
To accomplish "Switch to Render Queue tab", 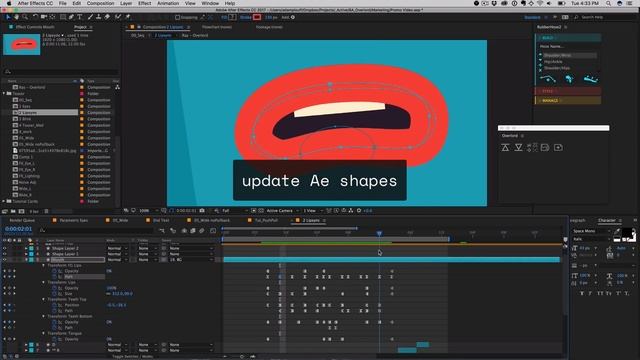I will coord(22,220).
